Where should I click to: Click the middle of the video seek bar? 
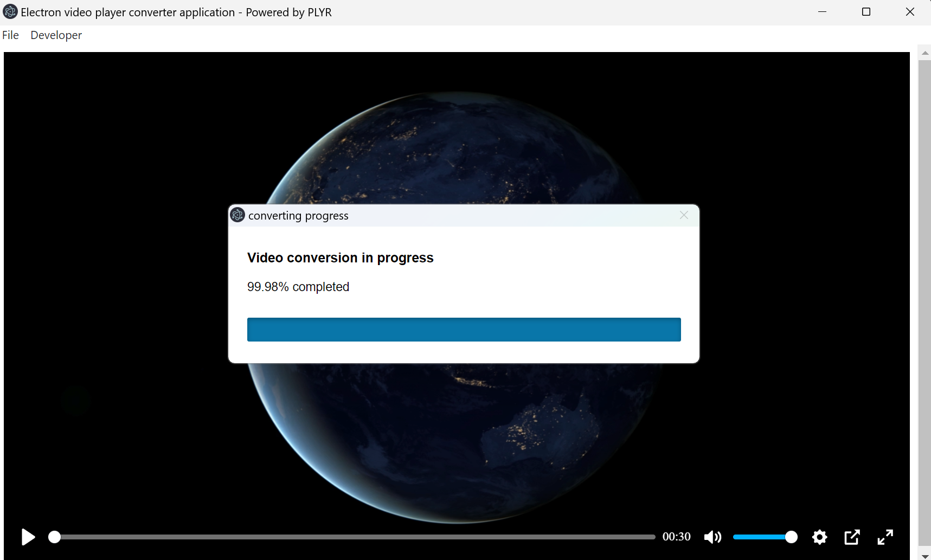point(355,537)
